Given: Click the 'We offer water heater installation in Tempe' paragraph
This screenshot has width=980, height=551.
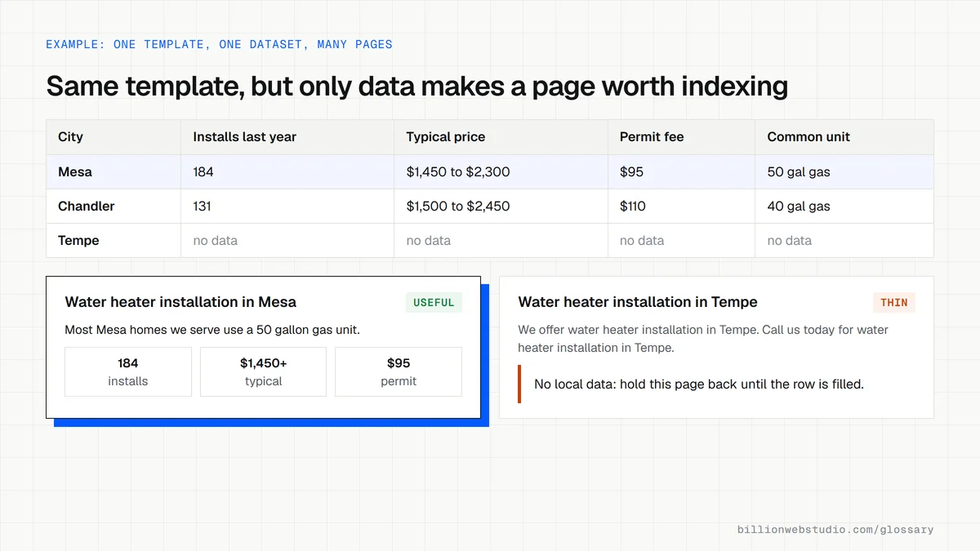Looking at the screenshot, I should tap(703, 339).
